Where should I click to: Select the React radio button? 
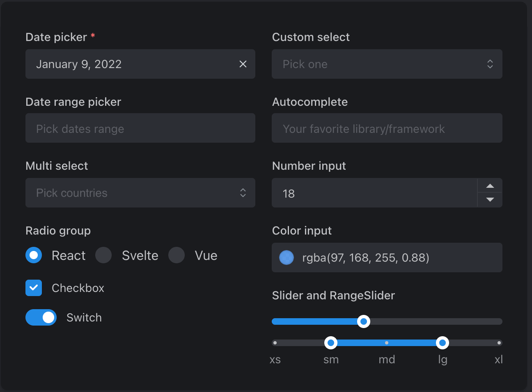pyautogui.click(x=34, y=255)
